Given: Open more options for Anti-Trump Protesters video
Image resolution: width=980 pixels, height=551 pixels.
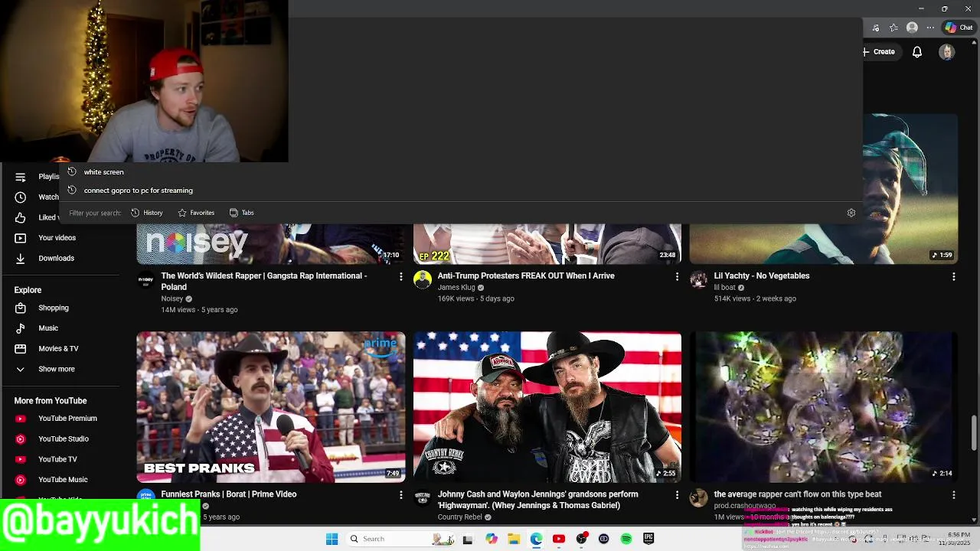Looking at the screenshot, I should coord(677,276).
